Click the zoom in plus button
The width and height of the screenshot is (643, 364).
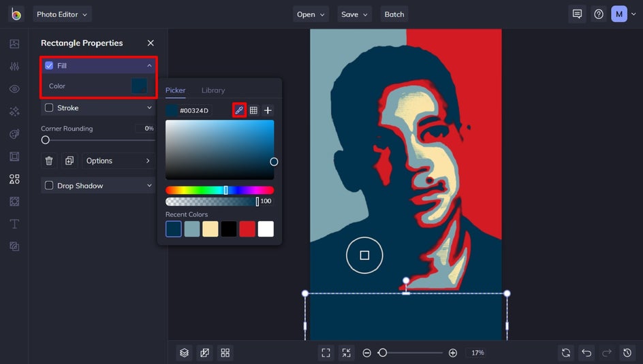click(x=453, y=352)
